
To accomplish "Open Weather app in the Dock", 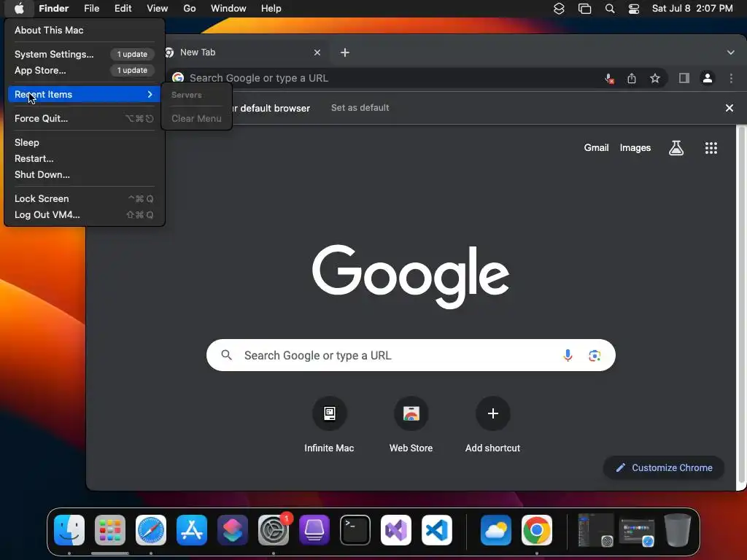I will coord(496,530).
